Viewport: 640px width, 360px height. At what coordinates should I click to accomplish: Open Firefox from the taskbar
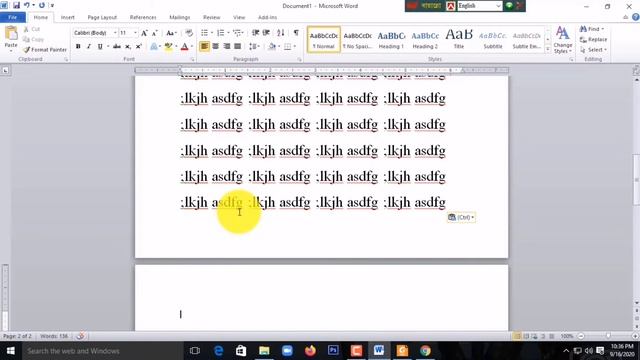coord(310,351)
